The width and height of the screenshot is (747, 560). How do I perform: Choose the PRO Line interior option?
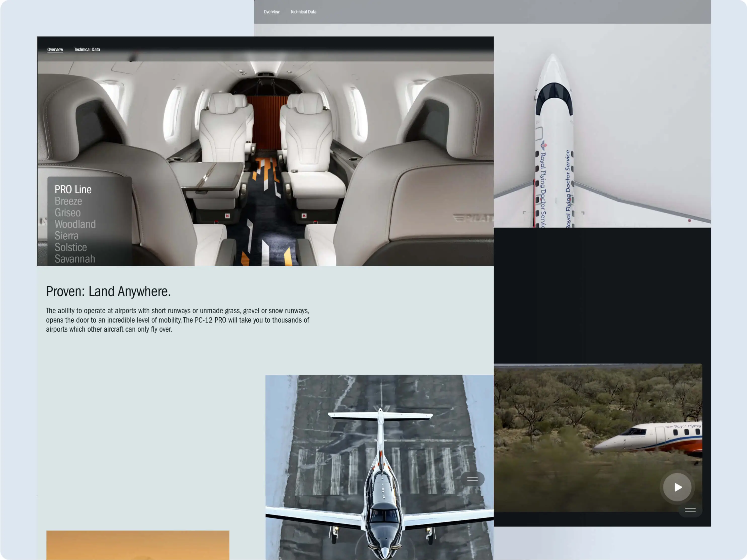pyautogui.click(x=73, y=189)
